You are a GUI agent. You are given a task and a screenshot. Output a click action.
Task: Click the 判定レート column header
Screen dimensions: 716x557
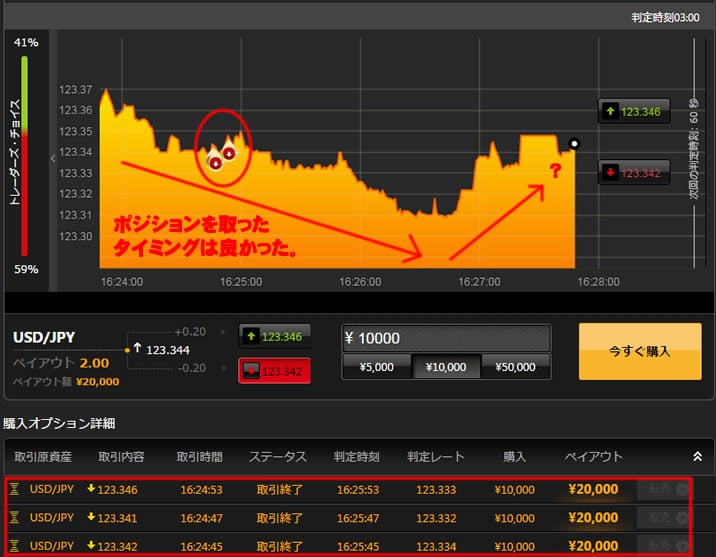point(436,457)
